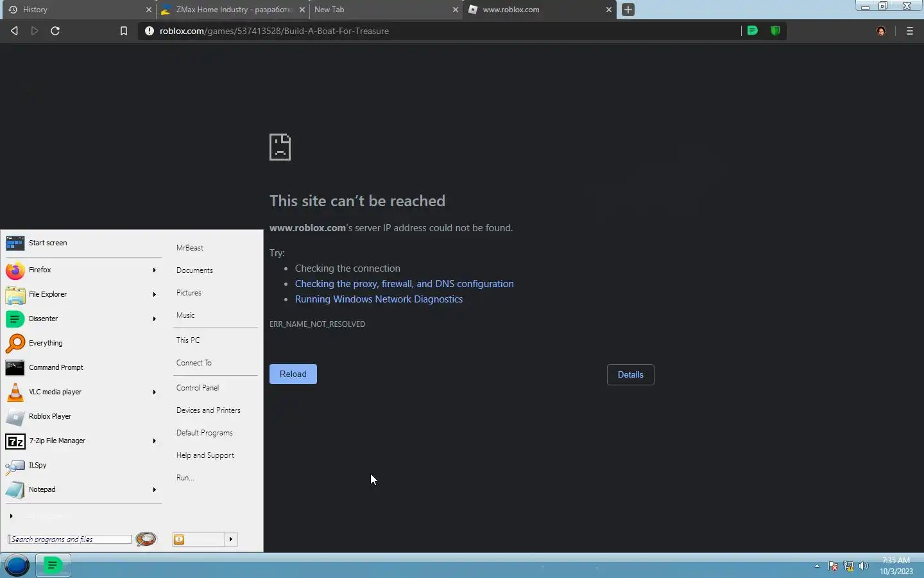924x578 pixels.
Task: Switch to the New Tab tab
Action: [385, 10]
